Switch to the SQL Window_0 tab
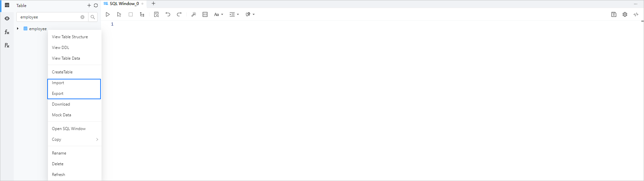 124,4
